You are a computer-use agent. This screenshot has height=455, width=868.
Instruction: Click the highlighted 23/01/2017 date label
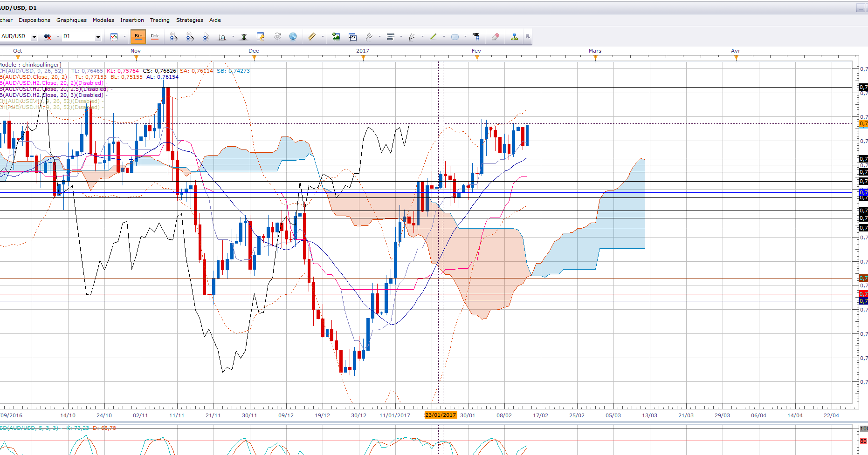(x=441, y=415)
